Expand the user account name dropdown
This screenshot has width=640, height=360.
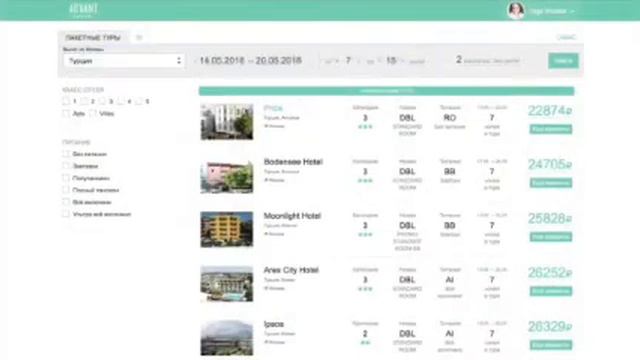tap(552, 11)
